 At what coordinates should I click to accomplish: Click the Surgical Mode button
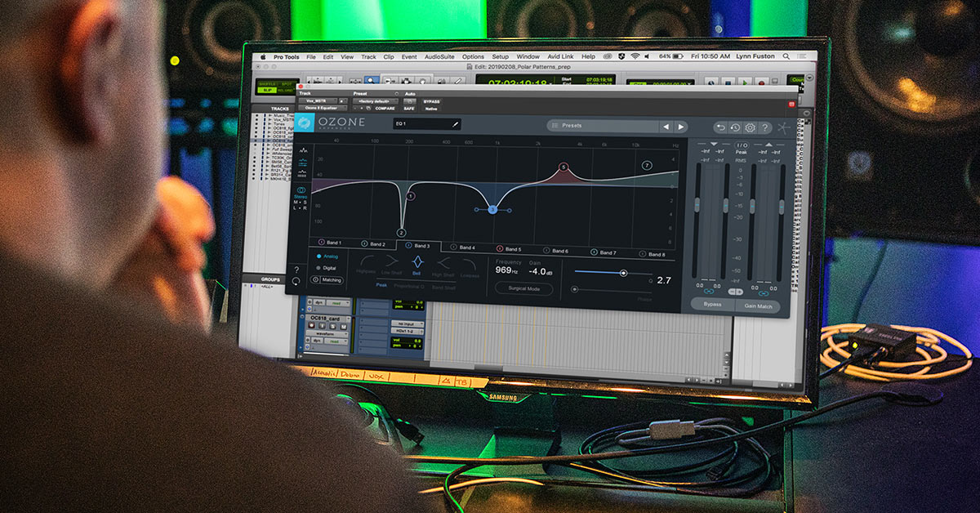[523, 289]
